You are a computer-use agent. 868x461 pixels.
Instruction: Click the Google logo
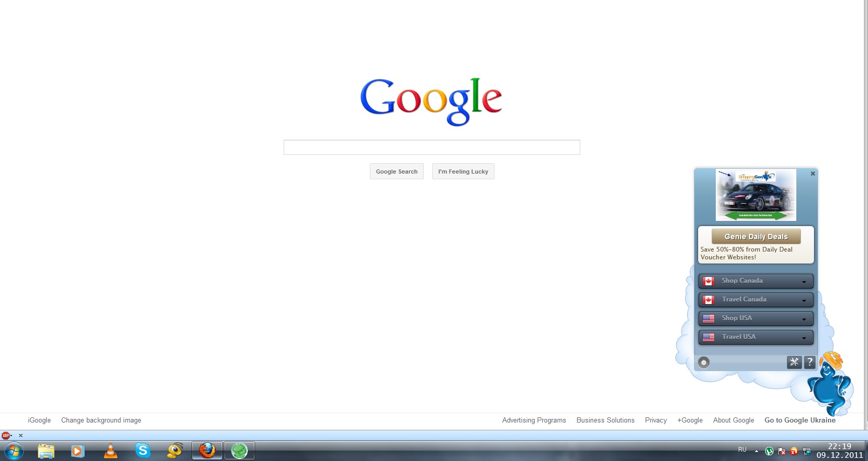coord(431,101)
